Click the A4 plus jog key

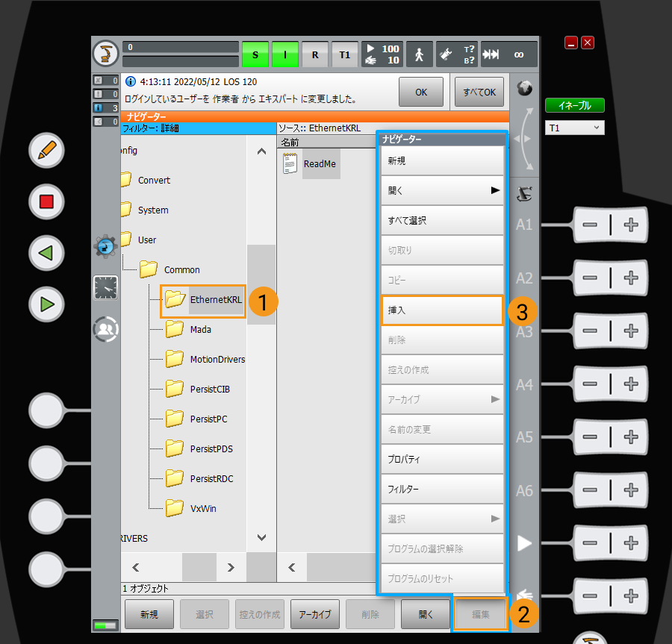[x=631, y=384]
